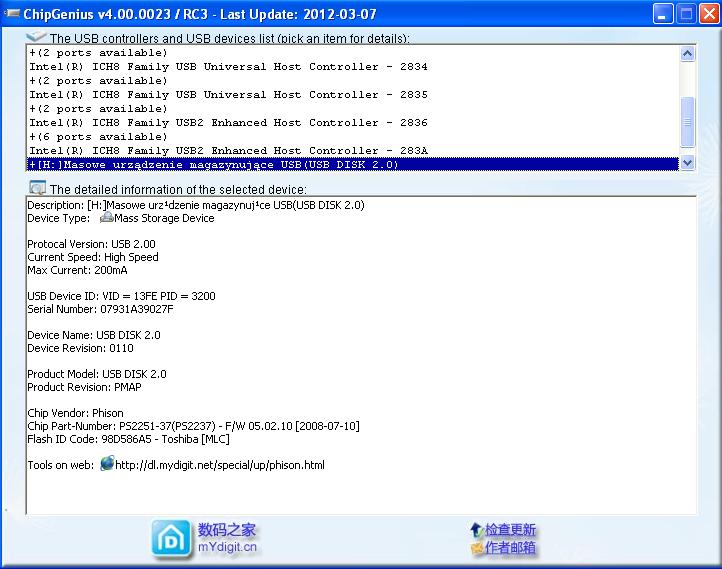Image resolution: width=722 pixels, height=569 pixels.
Task: Click the 'Device Revision: 0110' line
Action: pos(81,348)
